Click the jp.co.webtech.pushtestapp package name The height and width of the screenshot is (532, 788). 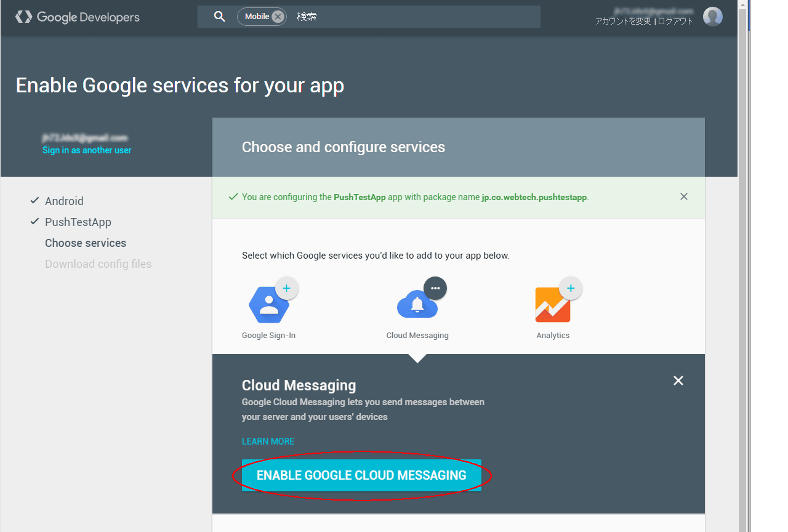pyautogui.click(x=534, y=197)
